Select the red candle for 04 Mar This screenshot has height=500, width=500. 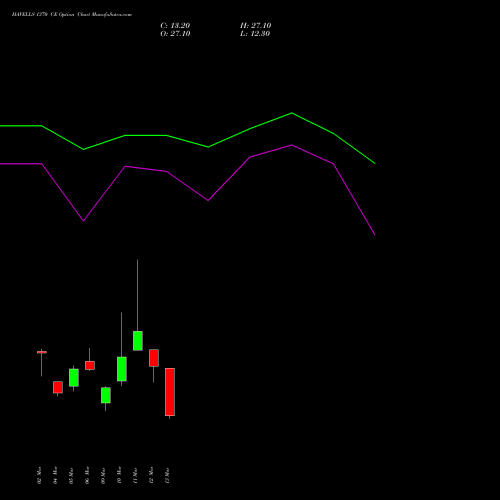[x=58, y=387]
